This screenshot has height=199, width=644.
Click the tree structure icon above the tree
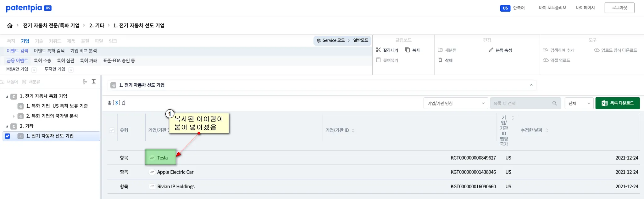coord(85,82)
